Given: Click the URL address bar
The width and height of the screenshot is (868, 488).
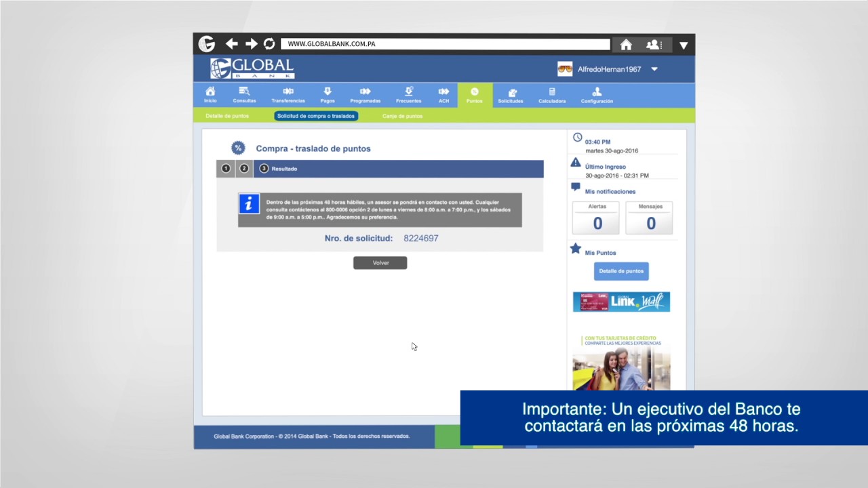Looking at the screenshot, I should [x=446, y=44].
